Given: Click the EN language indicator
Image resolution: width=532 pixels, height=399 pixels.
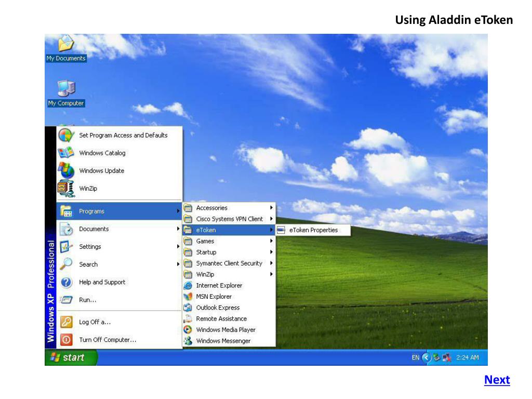Looking at the screenshot, I should click(415, 357).
